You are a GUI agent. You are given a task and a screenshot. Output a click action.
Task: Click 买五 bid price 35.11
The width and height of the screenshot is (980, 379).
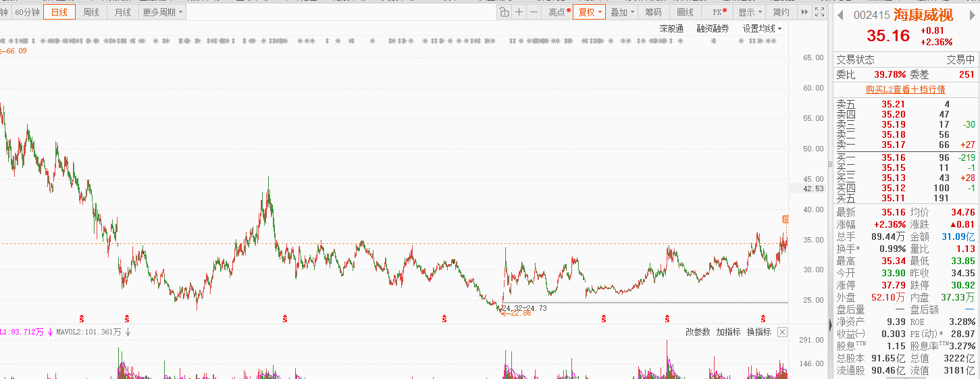pos(894,198)
